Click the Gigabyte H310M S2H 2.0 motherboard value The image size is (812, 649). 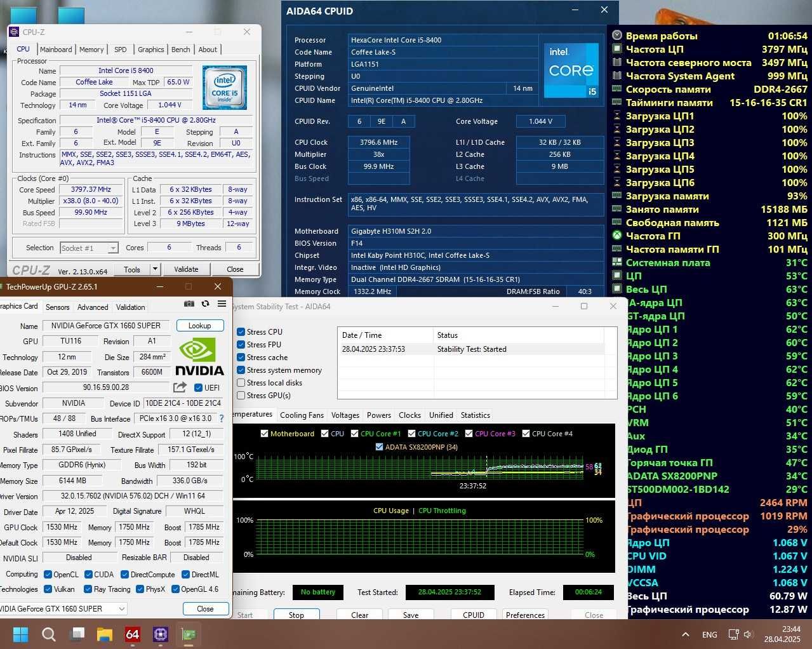pyautogui.click(x=476, y=231)
